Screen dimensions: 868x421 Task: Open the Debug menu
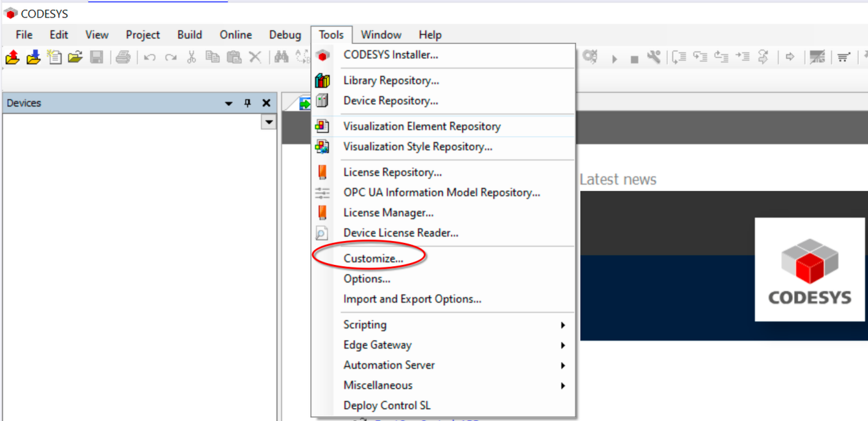tap(285, 35)
